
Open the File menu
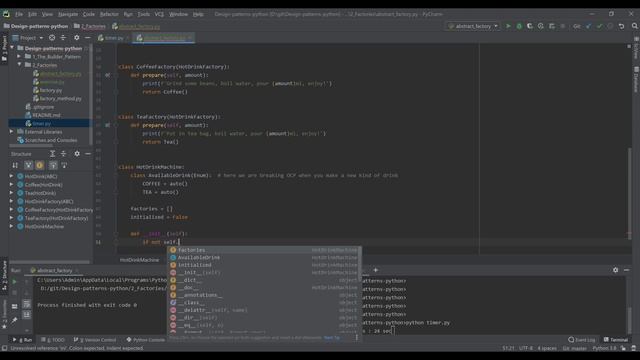(19, 14)
